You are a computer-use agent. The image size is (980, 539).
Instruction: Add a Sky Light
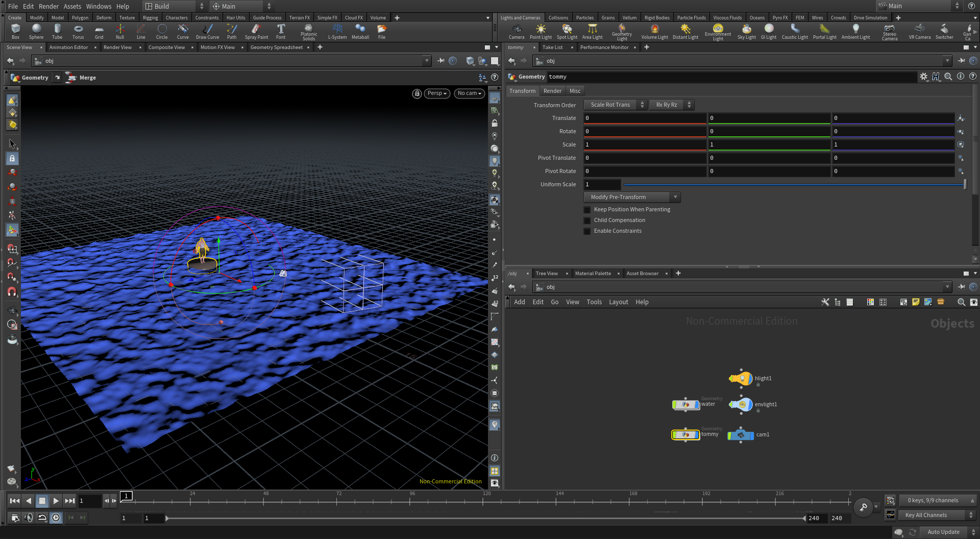click(747, 31)
